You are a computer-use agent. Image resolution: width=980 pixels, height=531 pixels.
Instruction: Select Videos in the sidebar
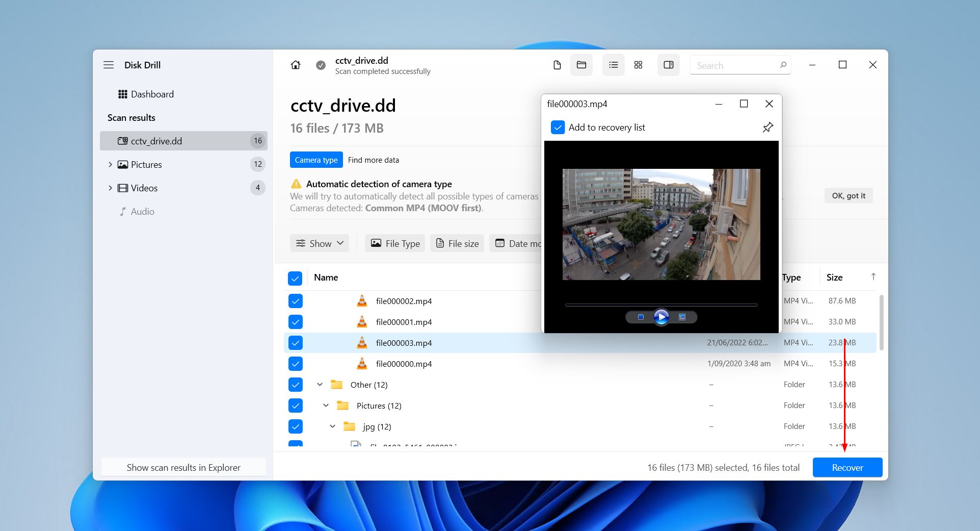tap(144, 188)
